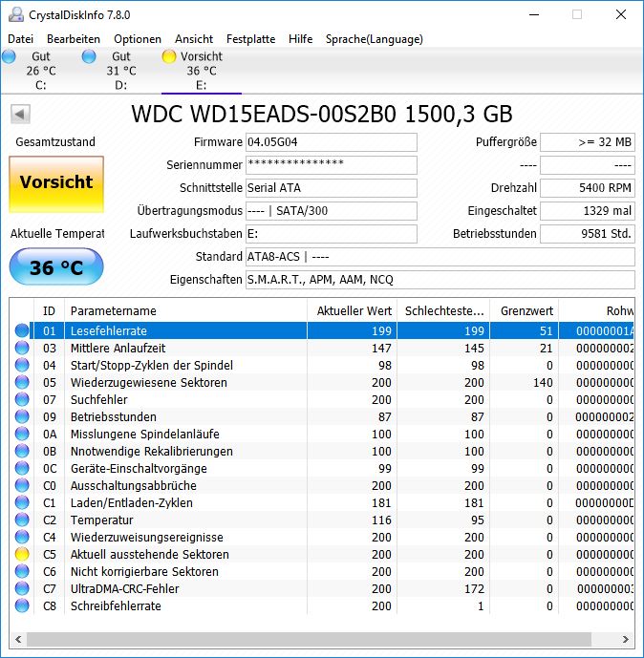Image resolution: width=644 pixels, height=658 pixels.
Task: Select the Wiederzugewiesene Sektoren row text
Action: coord(149,382)
